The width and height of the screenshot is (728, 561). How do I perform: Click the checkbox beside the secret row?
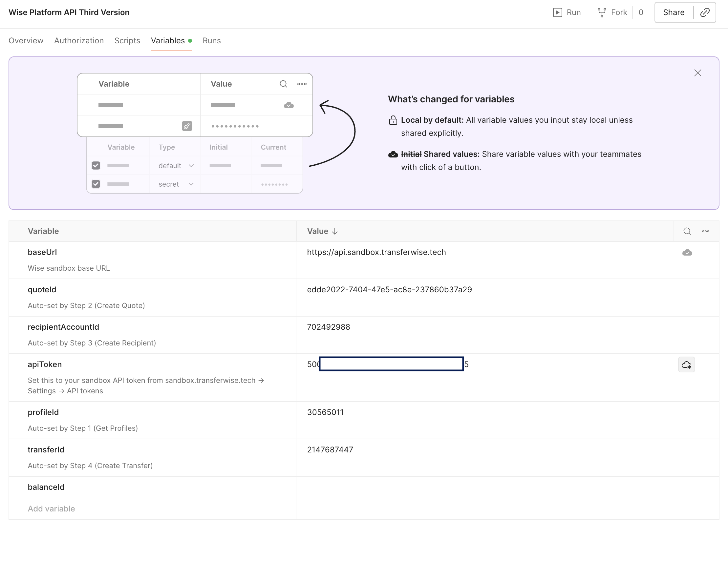(x=96, y=184)
